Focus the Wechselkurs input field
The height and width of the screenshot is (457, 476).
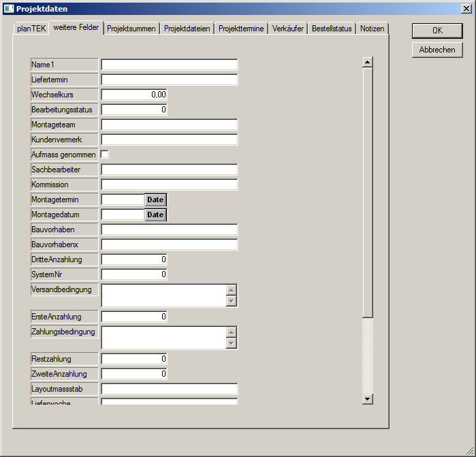click(134, 95)
